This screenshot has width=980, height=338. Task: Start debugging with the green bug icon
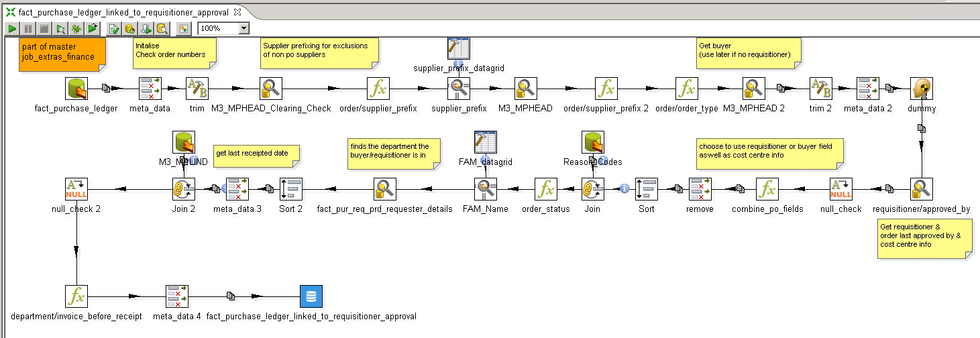pyautogui.click(x=76, y=29)
